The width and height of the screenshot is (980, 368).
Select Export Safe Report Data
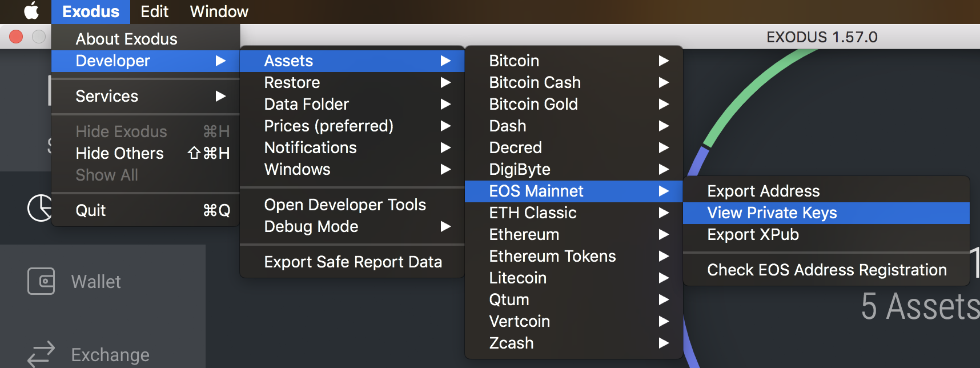coord(353,262)
